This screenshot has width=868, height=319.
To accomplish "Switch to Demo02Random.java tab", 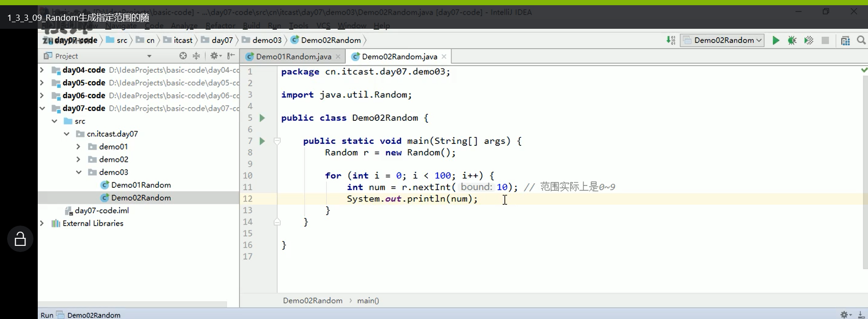I will [x=399, y=57].
